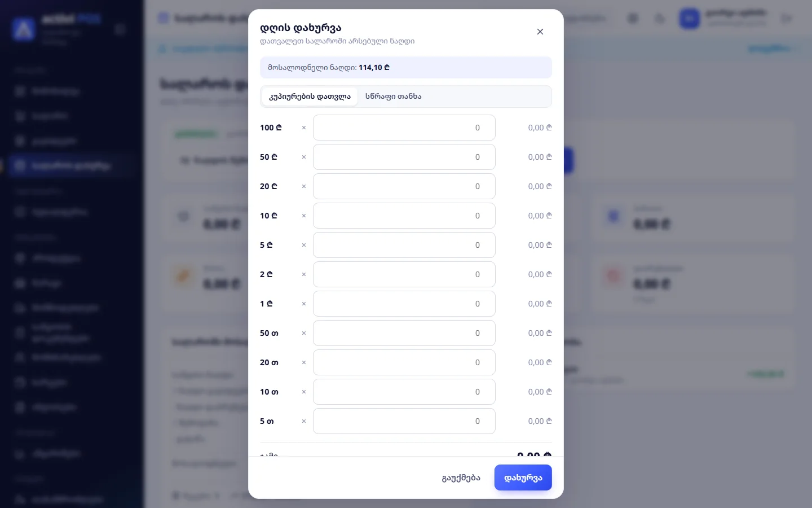This screenshot has height=508, width=812.
Task: Focus the 100 ₾ banknote count field
Action: (404, 128)
